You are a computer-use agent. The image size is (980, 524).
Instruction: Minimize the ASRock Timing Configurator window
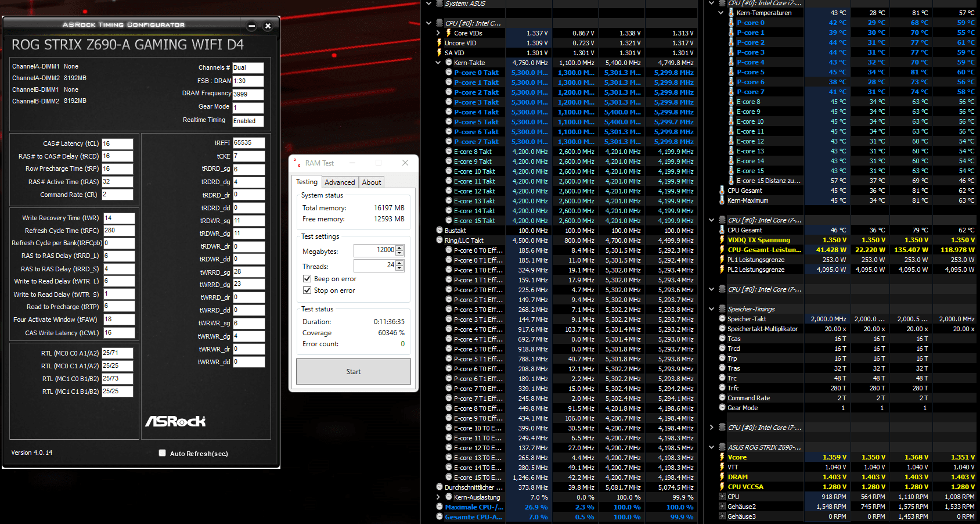(x=251, y=26)
